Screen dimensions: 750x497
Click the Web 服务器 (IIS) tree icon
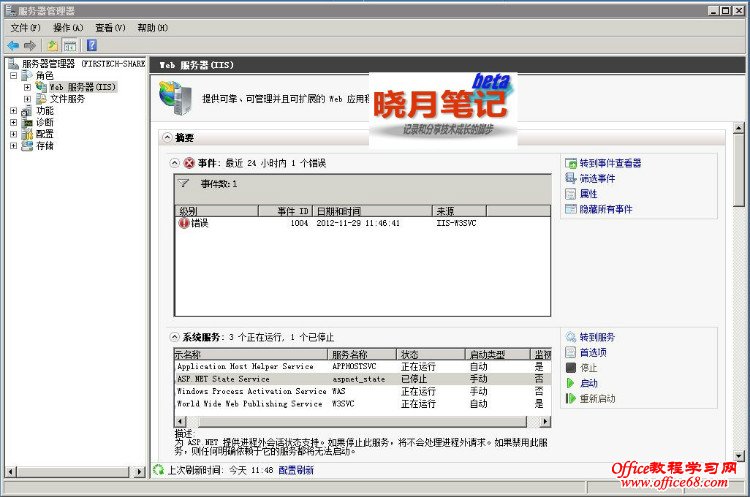pos(41,87)
